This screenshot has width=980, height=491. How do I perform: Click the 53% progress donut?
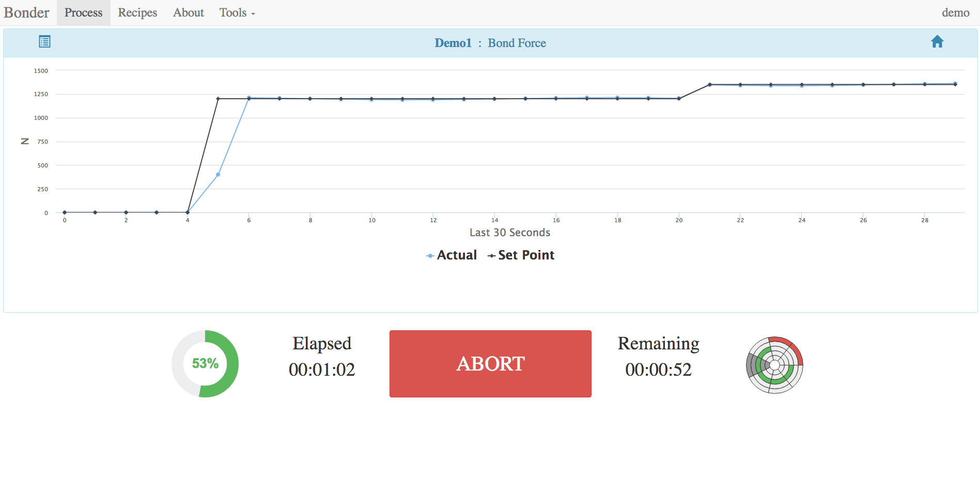click(205, 364)
